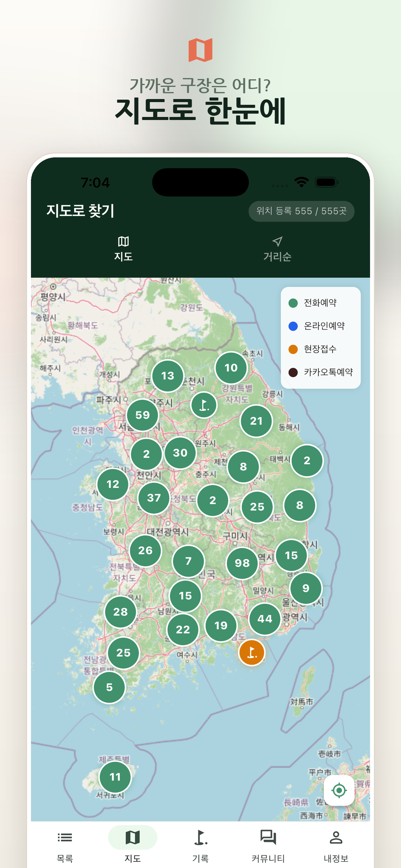Open the 5 cluster marker
This screenshot has width=401, height=868.
pyautogui.click(x=109, y=687)
